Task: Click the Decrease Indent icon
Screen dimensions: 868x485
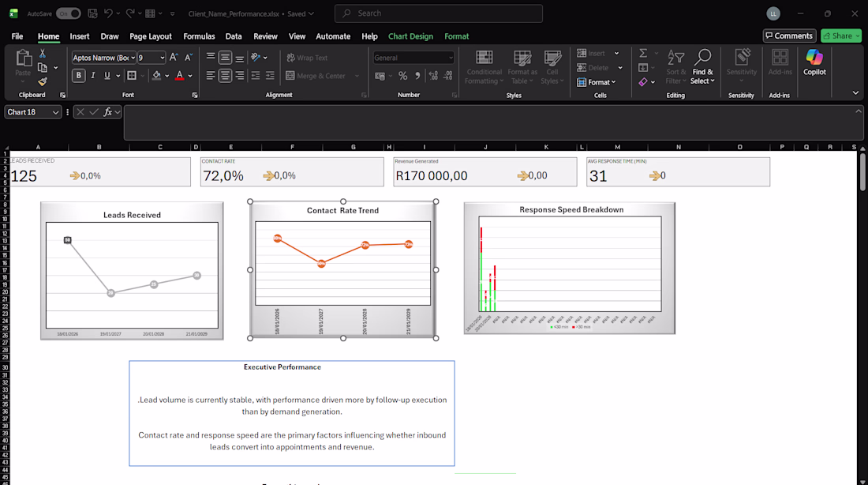Action: 255,75
